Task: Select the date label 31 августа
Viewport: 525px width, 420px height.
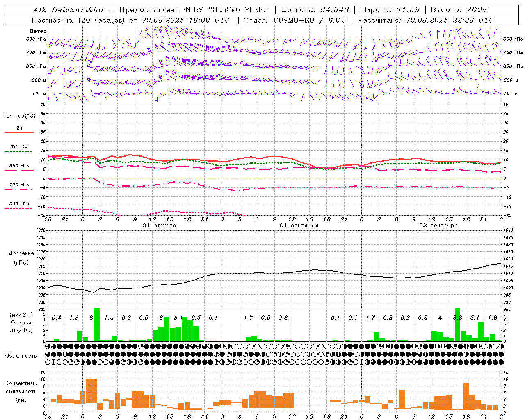Action: click(160, 226)
